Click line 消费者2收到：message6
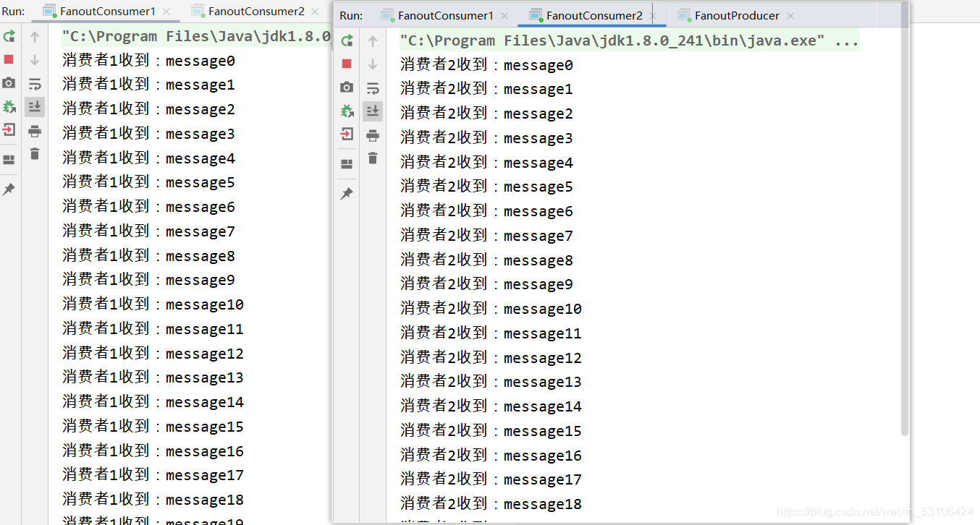The width and height of the screenshot is (980, 525). [486, 211]
